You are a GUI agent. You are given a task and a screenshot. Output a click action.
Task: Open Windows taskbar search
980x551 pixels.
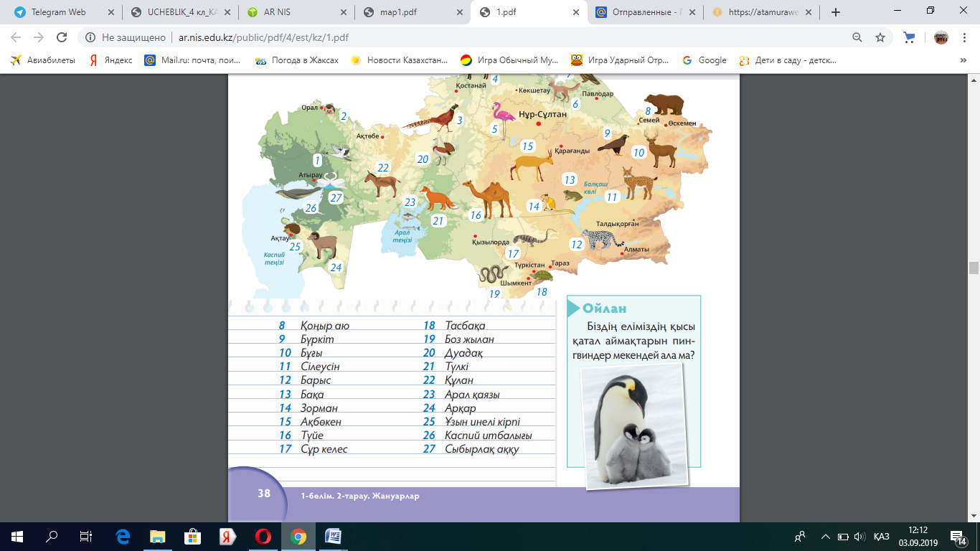52,536
